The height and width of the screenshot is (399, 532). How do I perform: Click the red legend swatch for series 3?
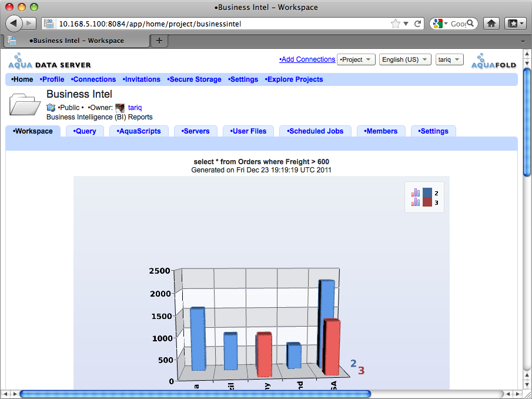427,202
